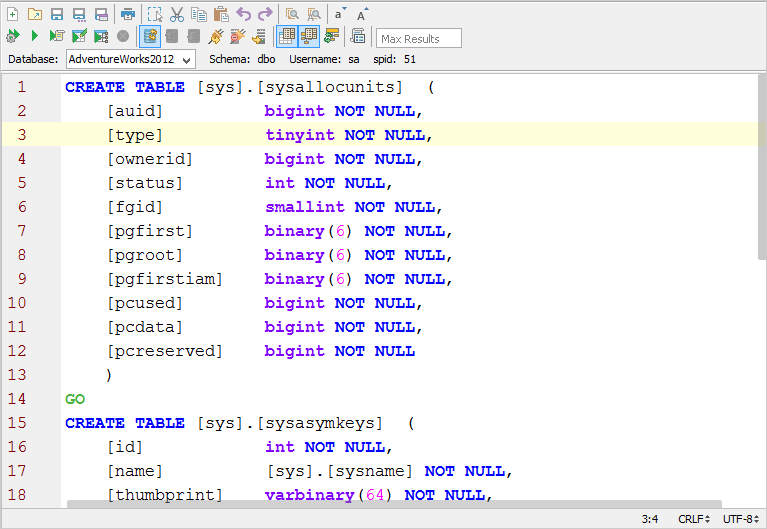Click the arrow and server connection icon
The width and height of the screenshot is (767, 529).
click(x=259, y=36)
